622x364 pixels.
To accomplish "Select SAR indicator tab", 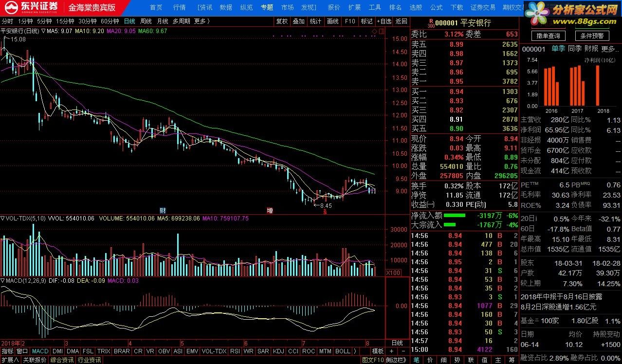I will pos(263,351).
